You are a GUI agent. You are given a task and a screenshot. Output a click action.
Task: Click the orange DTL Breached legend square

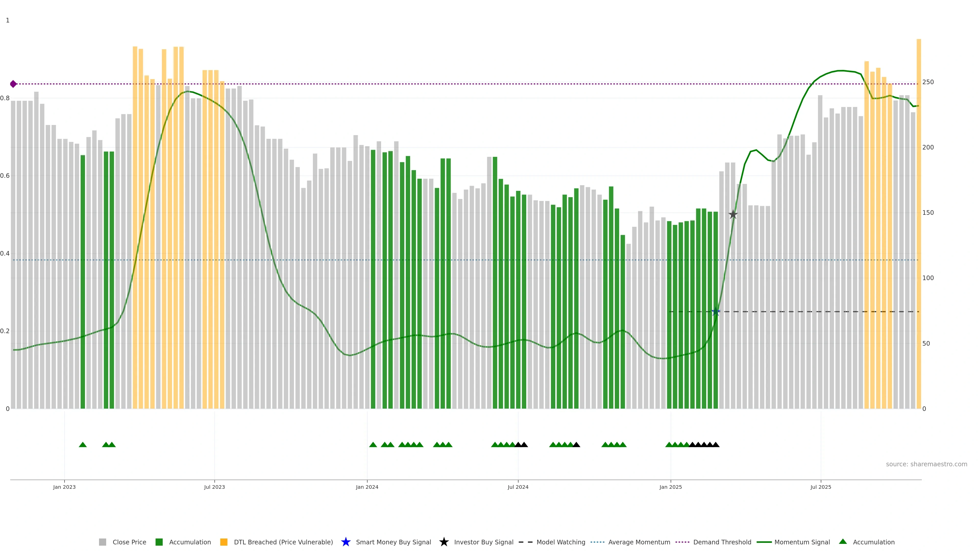coord(224,542)
